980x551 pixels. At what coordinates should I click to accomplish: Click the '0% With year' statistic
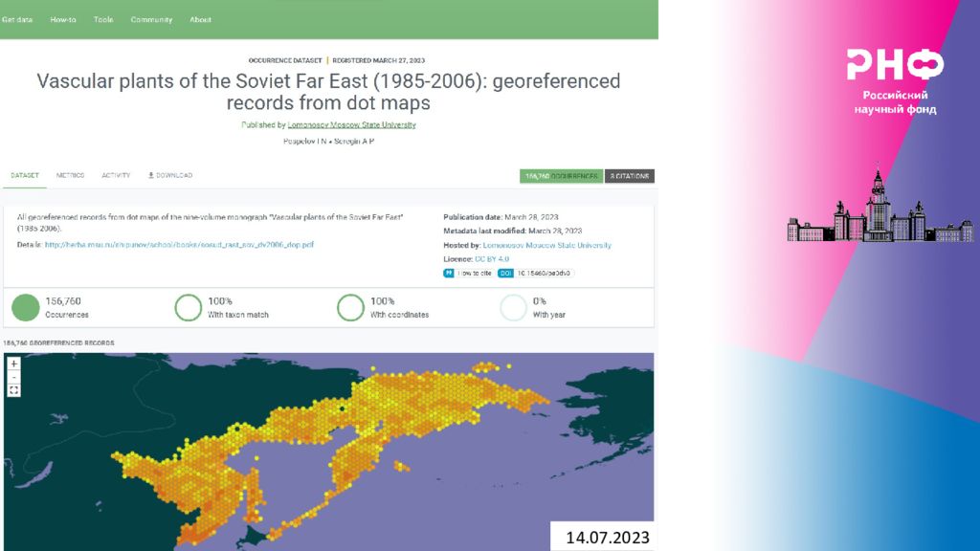[x=533, y=307]
